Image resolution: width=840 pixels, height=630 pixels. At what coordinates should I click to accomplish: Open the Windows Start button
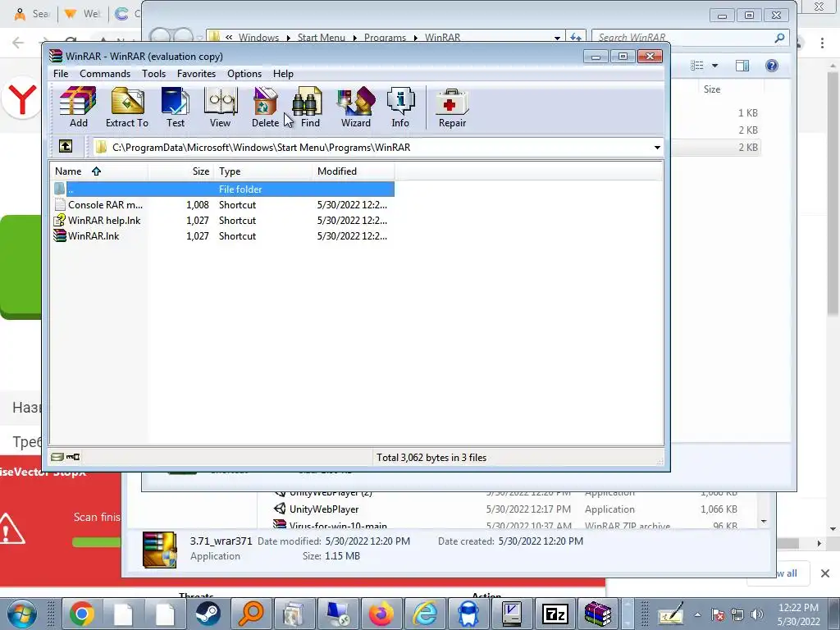[x=21, y=614]
